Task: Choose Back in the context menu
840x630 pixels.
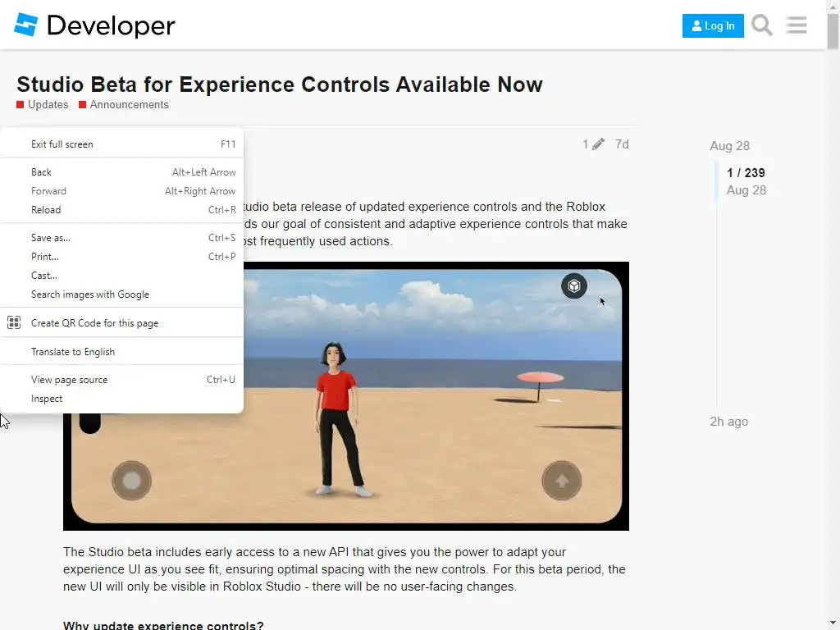Action: [121, 172]
